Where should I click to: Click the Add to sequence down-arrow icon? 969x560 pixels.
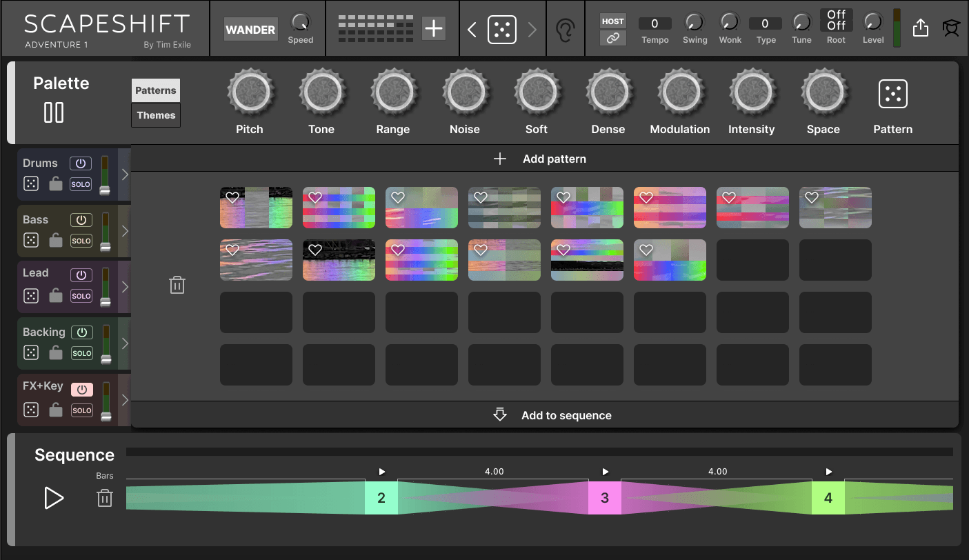click(x=500, y=414)
